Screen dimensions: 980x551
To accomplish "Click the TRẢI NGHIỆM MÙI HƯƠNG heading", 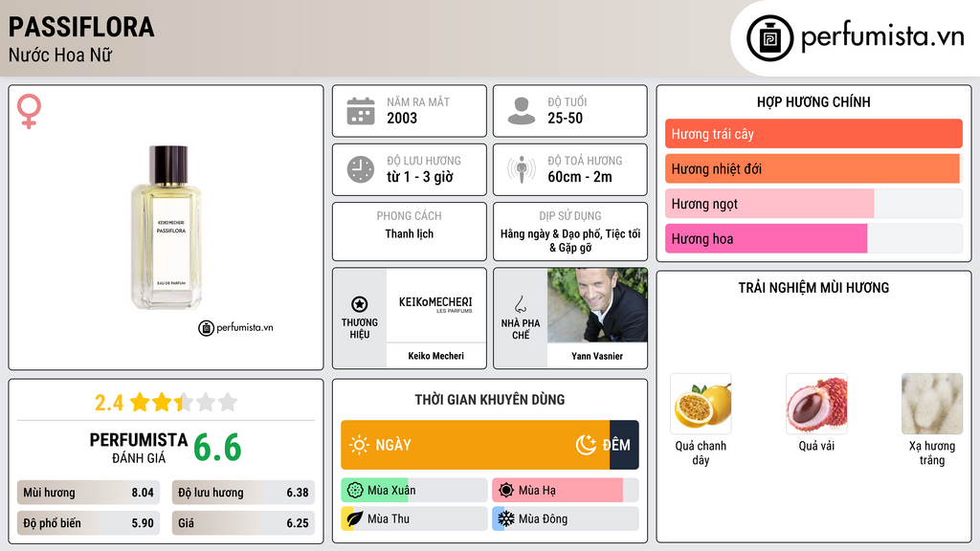I will pyautogui.click(x=813, y=288).
